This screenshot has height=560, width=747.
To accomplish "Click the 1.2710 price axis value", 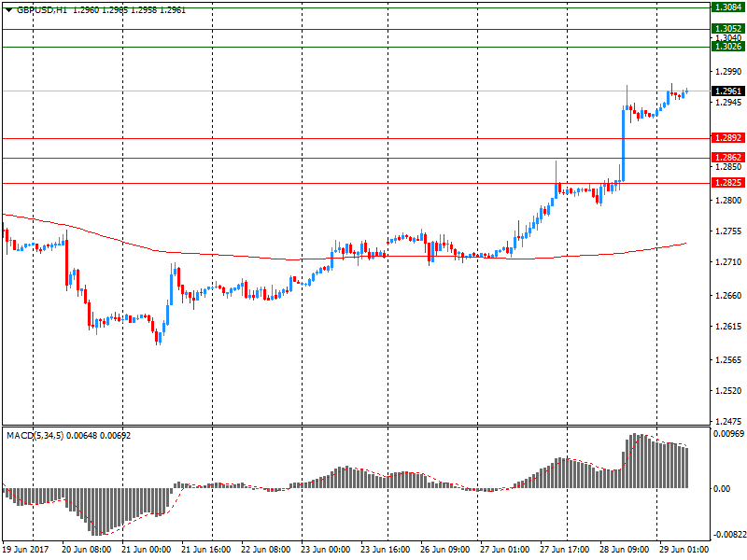I will [x=728, y=262].
